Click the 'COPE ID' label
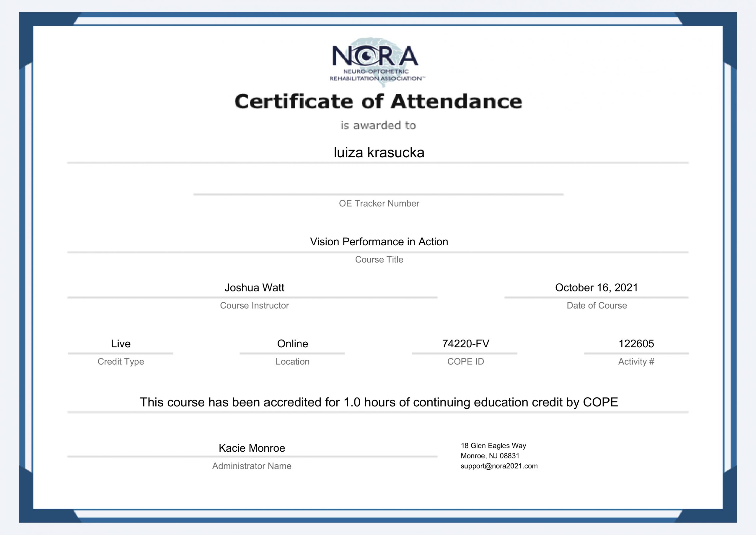 pos(465,361)
